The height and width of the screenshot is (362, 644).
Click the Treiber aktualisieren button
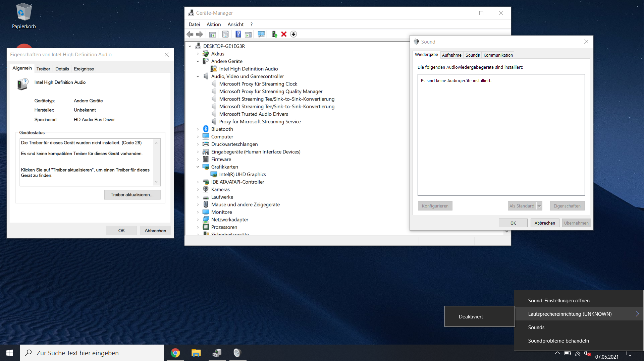click(x=132, y=195)
